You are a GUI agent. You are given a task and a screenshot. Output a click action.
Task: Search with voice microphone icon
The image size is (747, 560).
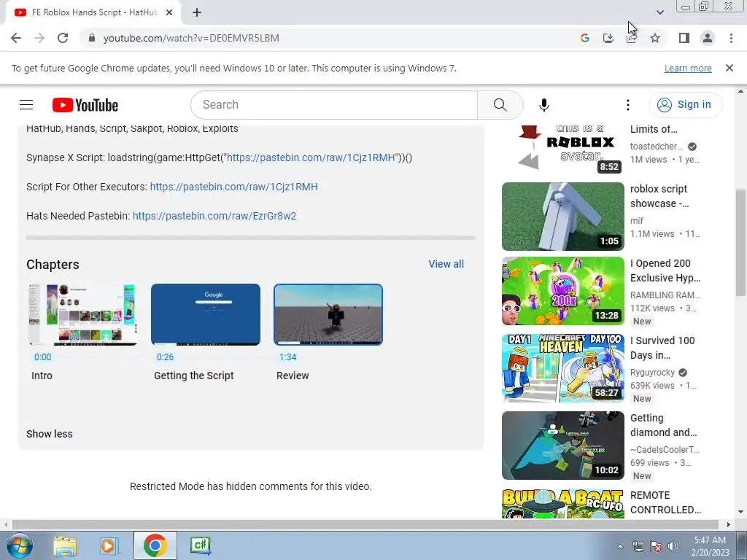click(544, 105)
